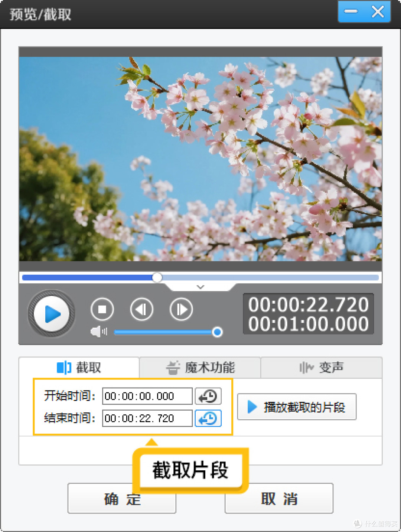
Task: Switch to the 截取 tab
Action: click(x=79, y=368)
